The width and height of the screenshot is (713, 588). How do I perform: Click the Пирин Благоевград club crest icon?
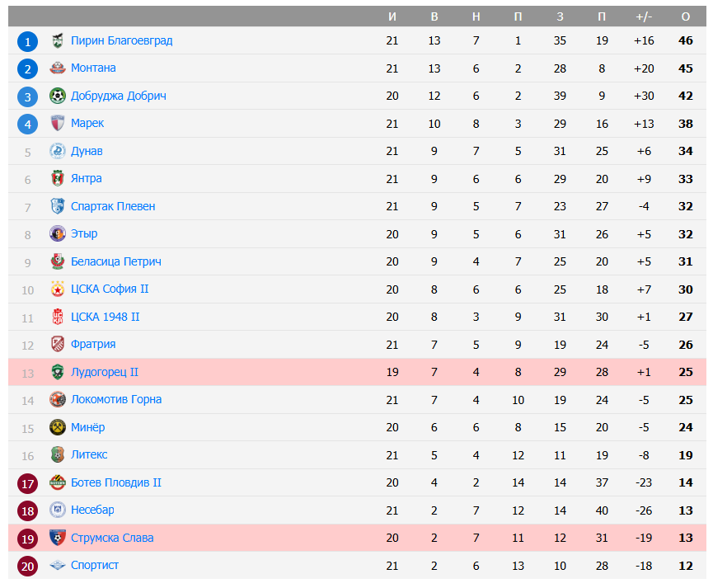tap(57, 40)
